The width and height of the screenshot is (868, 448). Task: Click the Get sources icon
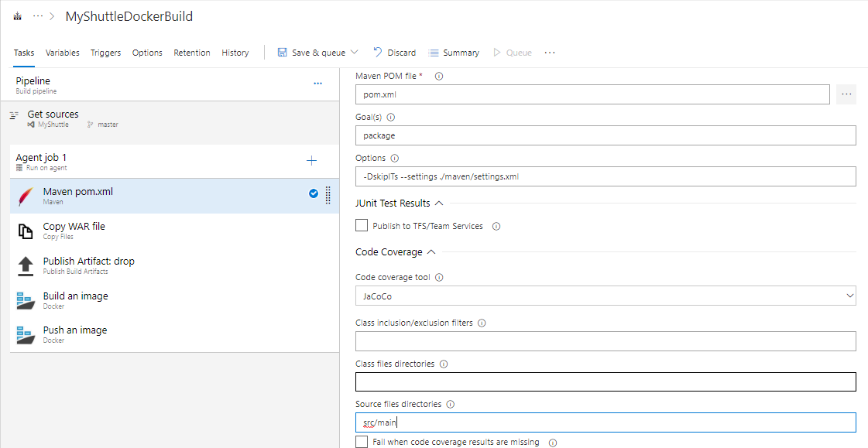pyautogui.click(x=15, y=115)
